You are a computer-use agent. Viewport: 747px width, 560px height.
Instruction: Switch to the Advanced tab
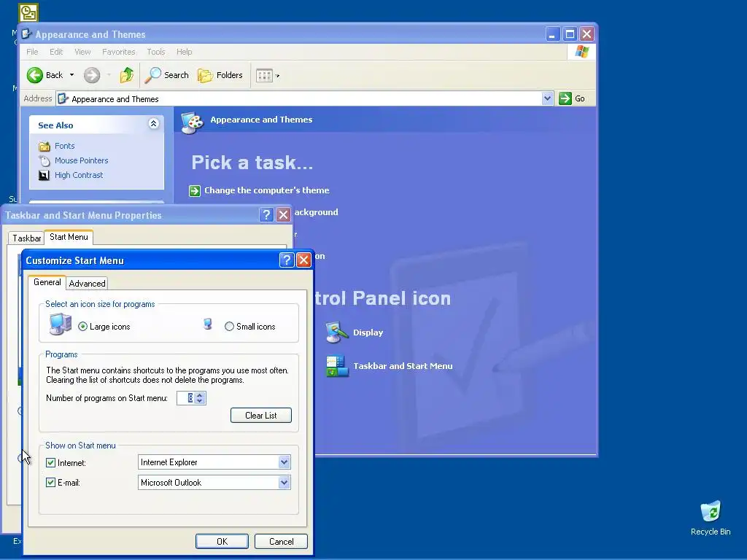pos(88,284)
